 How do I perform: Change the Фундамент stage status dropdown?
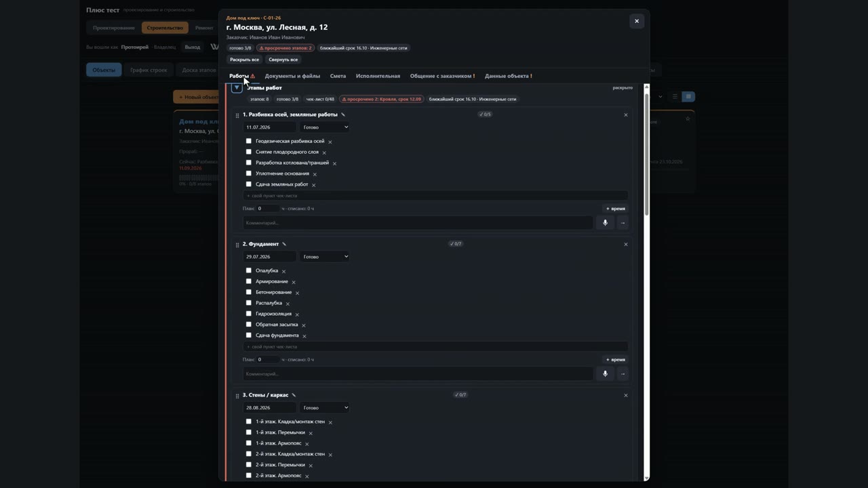click(x=325, y=256)
